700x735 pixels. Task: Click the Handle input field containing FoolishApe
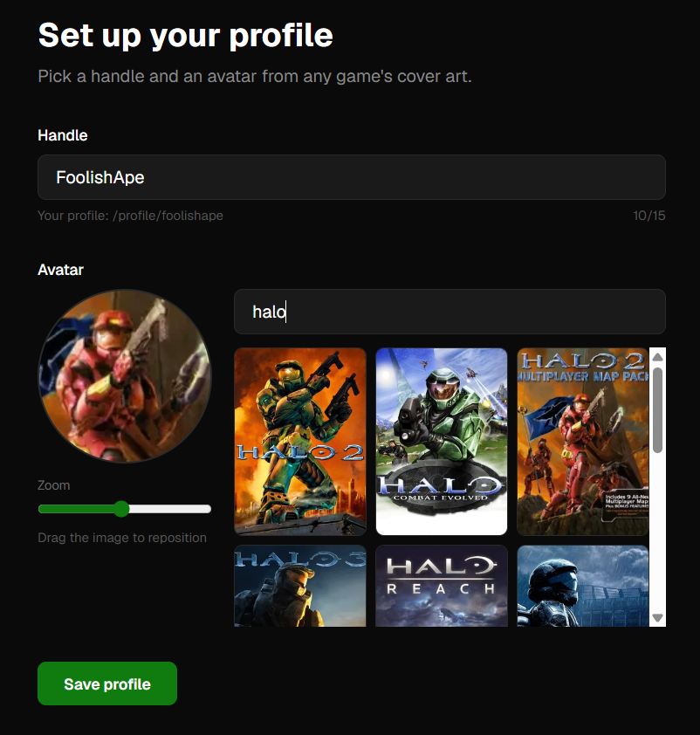(x=352, y=177)
